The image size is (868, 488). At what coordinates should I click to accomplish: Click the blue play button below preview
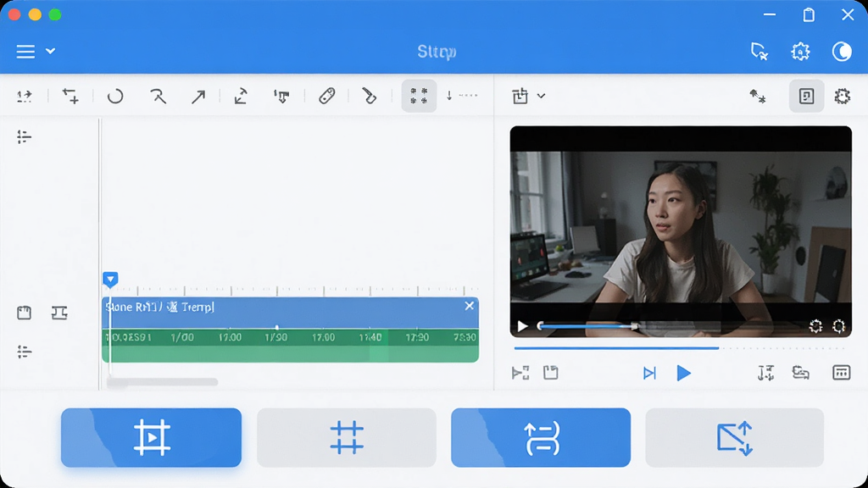(x=684, y=374)
